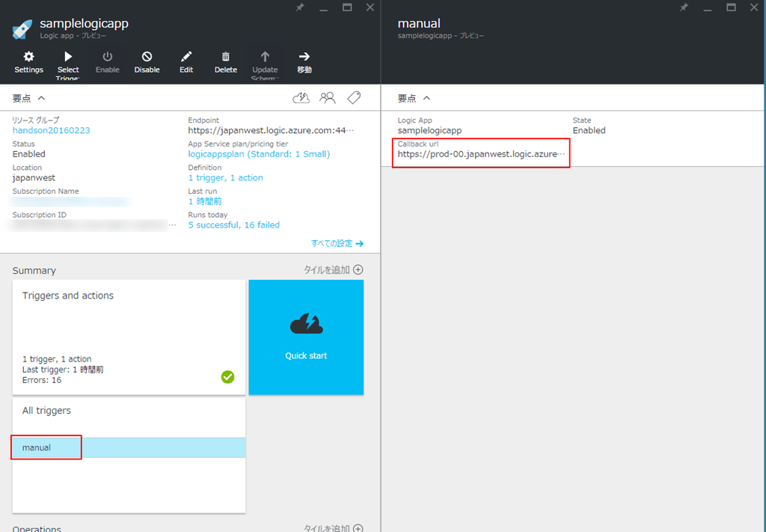This screenshot has height=532, width=766.
Task: Click the Errors: 16 text
Action: 42,380
